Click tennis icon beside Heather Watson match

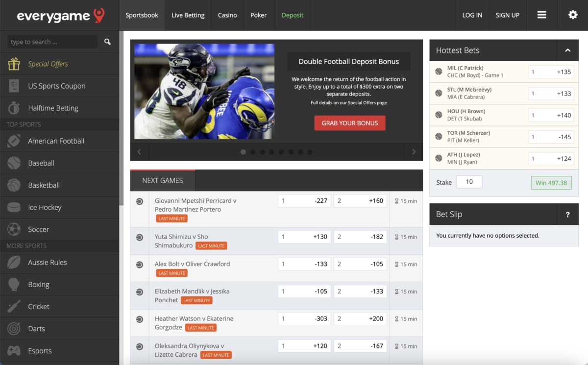click(x=140, y=319)
